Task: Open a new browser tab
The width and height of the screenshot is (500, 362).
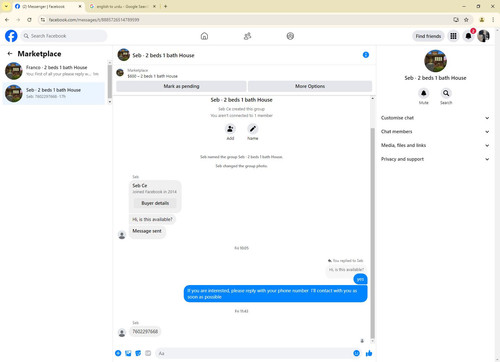Action: [x=165, y=6]
